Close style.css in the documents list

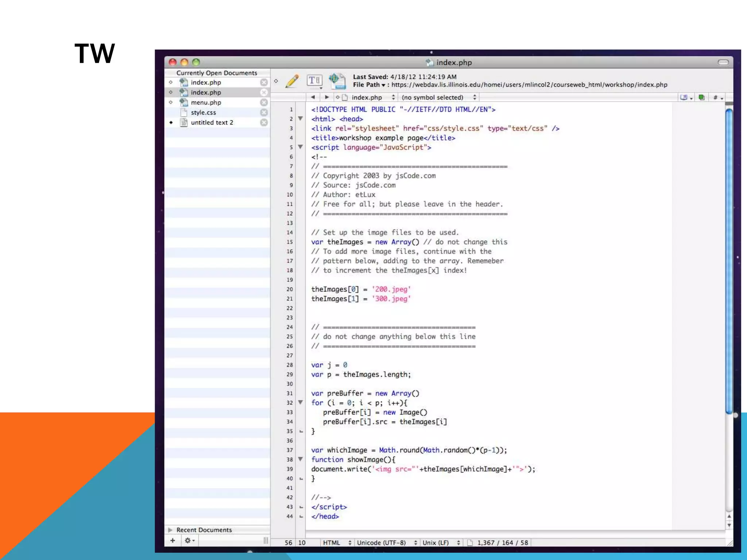point(264,113)
